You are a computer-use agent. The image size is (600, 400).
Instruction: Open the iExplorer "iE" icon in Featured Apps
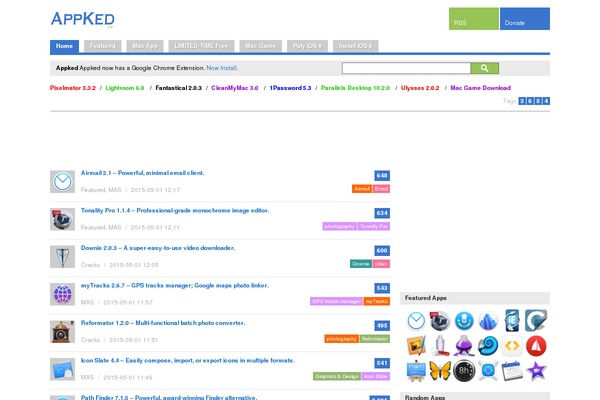tap(512, 321)
